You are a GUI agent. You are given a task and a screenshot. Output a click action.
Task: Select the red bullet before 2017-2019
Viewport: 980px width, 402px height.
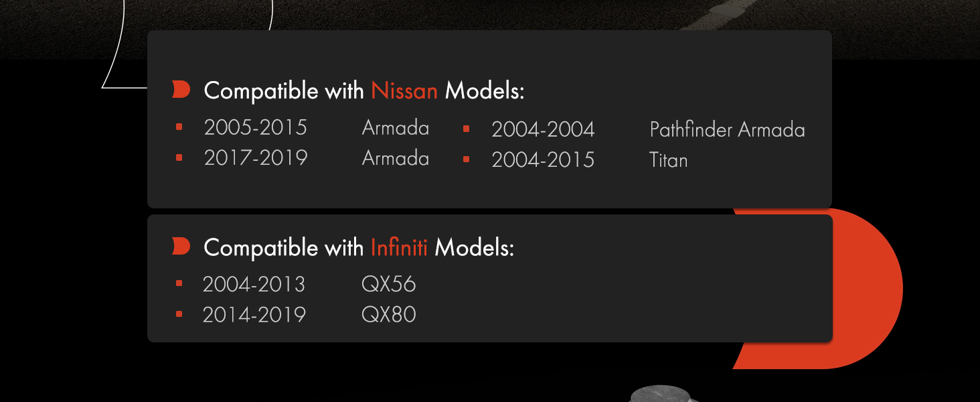179,157
